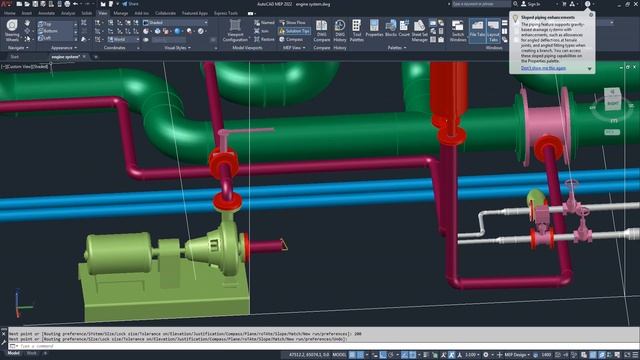Expand the Palettes panel
640x360 pixels.
pos(397,48)
